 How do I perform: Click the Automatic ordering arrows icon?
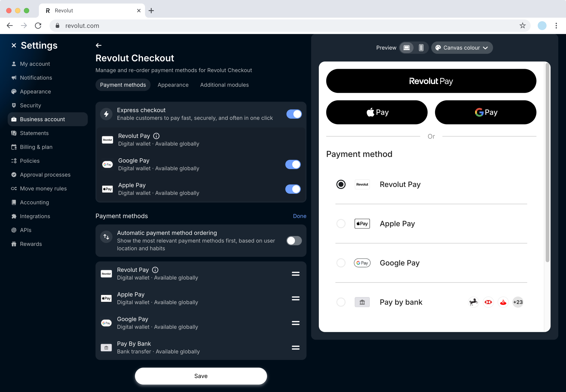(x=106, y=237)
